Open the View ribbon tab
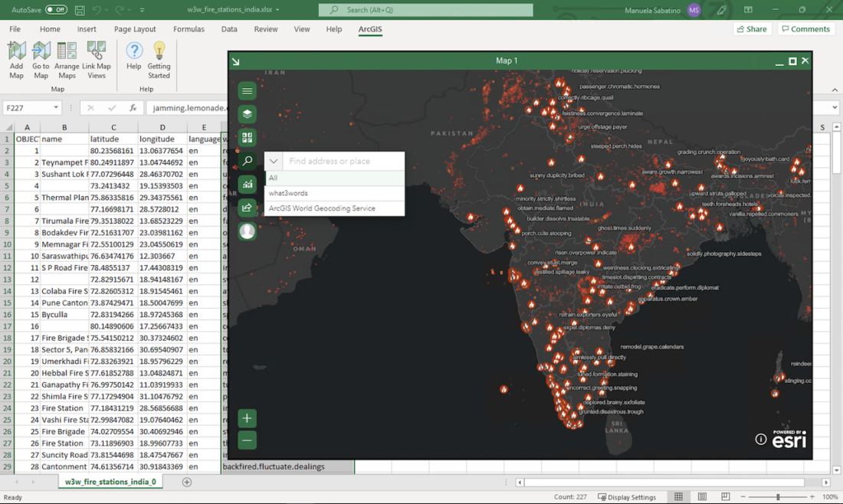This screenshot has width=843, height=504. [x=302, y=29]
